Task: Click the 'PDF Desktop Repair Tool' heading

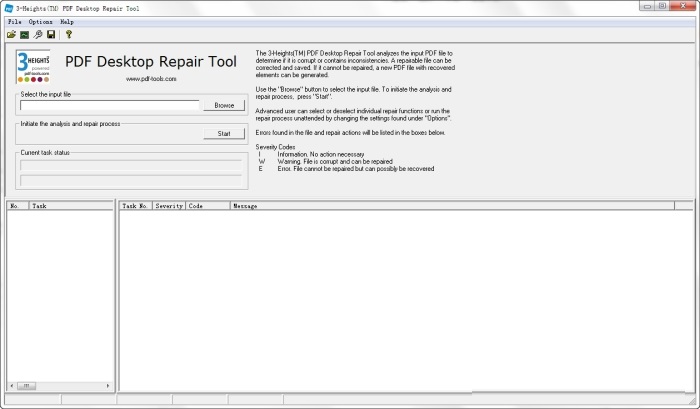Action: pyautogui.click(x=151, y=62)
